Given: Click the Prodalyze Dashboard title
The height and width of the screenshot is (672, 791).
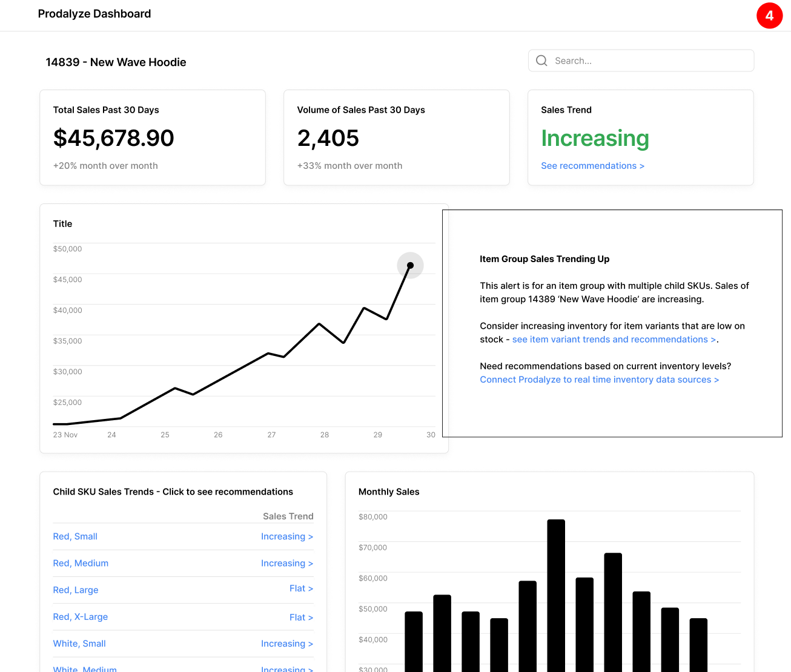Looking at the screenshot, I should [94, 14].
